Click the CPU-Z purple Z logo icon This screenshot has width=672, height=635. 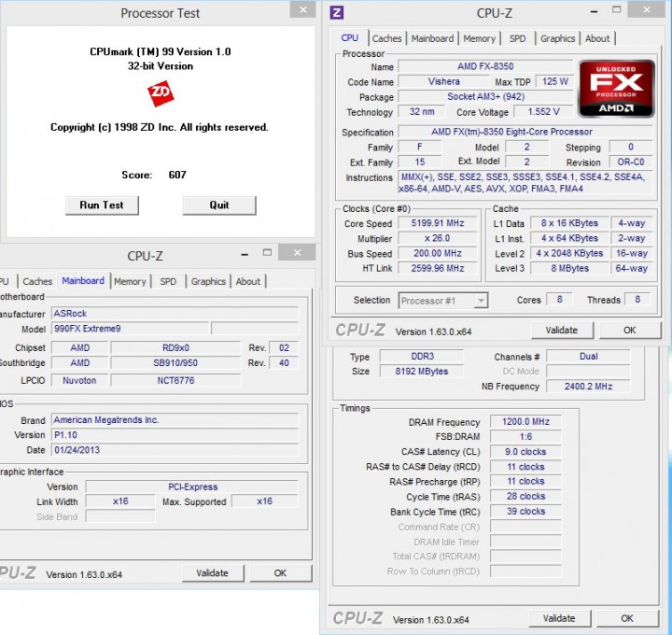[x=337, y=12]
